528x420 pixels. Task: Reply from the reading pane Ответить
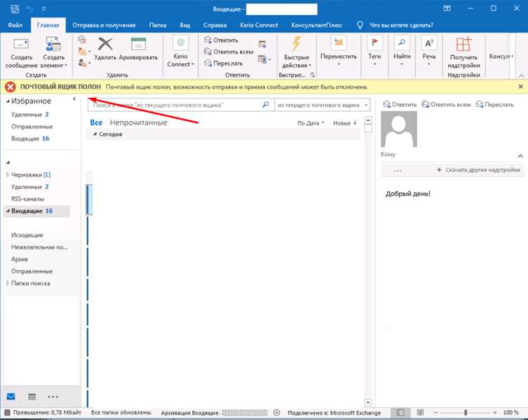(x=400, y=104)
